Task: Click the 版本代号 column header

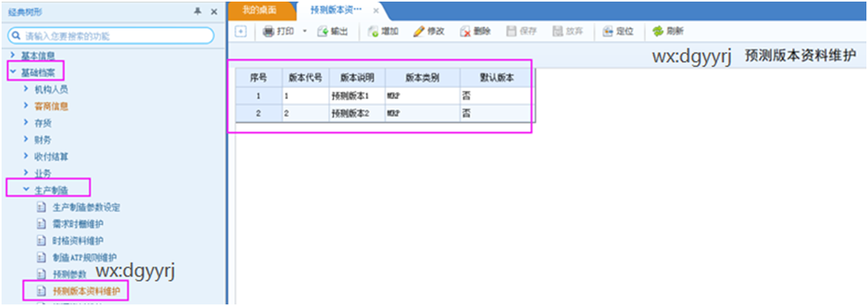Action: [305, 78]
